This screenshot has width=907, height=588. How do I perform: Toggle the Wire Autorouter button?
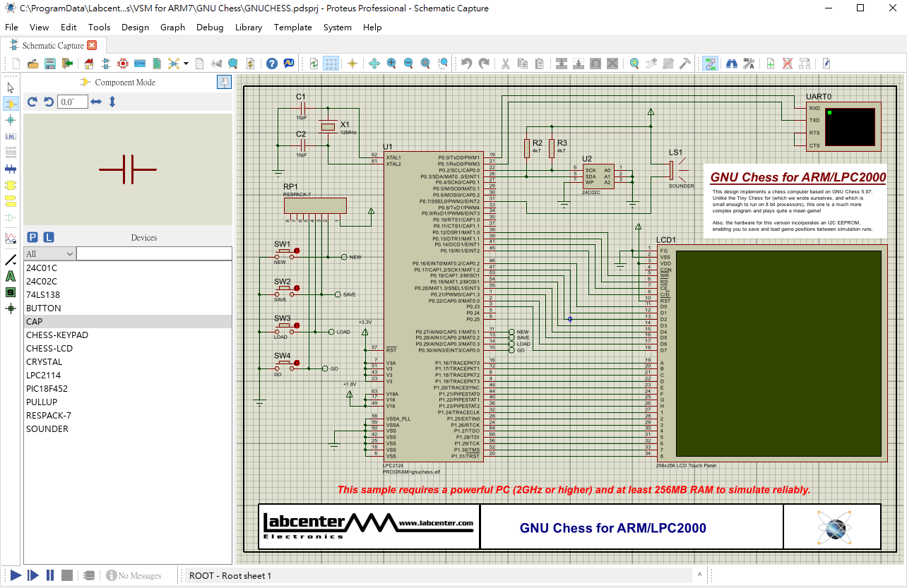[x=711, y=64]
